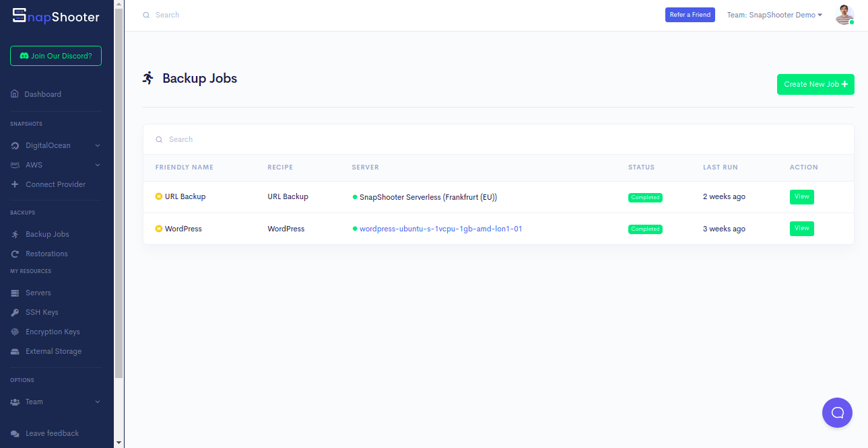This screenshot has height=448, width=868.
Task: Click the URL Backup friendly name
Action: coord(185,196)
